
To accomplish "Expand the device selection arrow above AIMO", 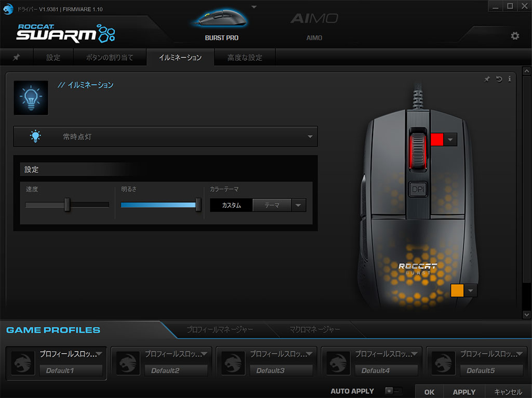I will point(254,7).
